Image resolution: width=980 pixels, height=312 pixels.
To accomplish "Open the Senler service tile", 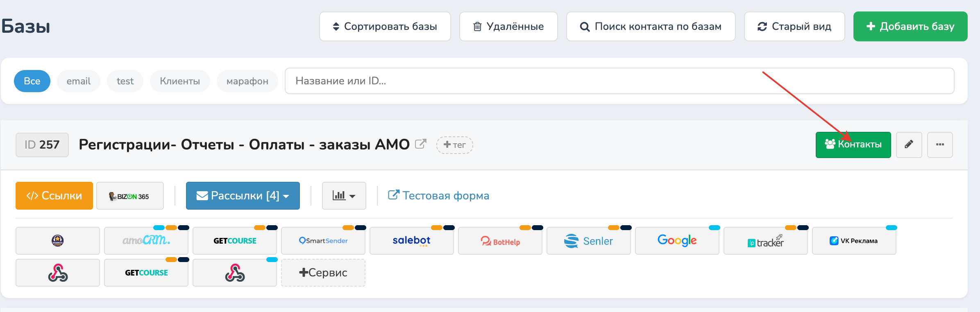I will pyautogui.click(x=588, y=241).
